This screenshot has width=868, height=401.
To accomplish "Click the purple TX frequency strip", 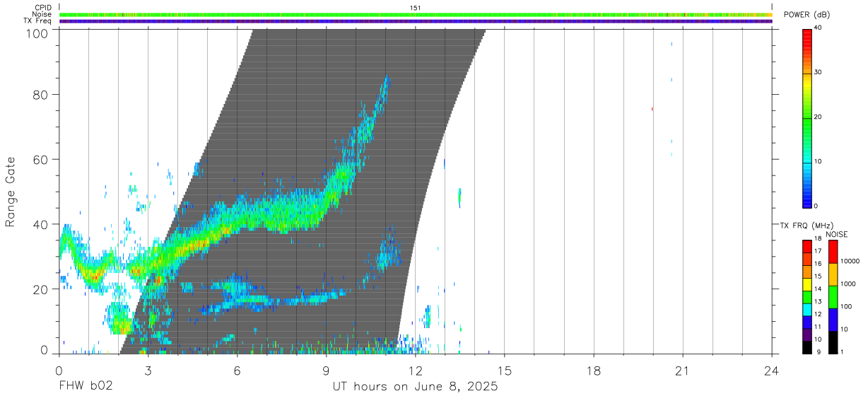I will pyautogui.click(x=415, y=21).
